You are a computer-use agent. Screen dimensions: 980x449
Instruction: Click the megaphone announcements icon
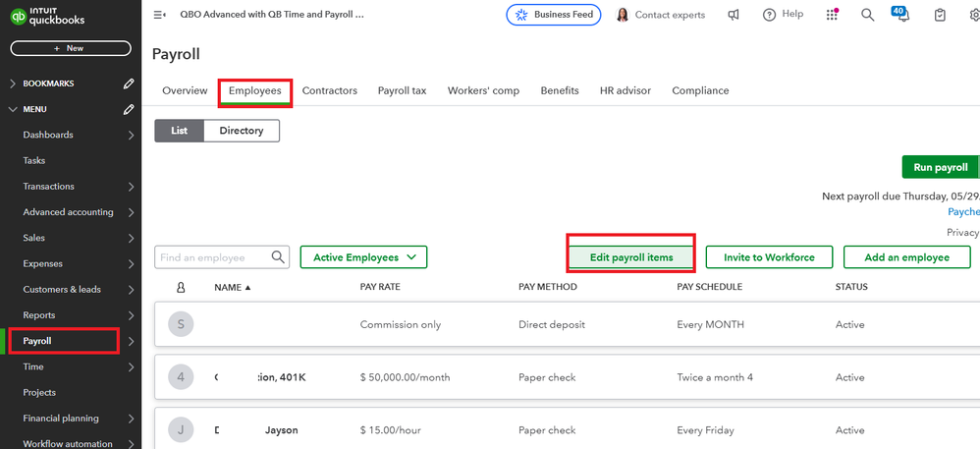click(734, 15)
